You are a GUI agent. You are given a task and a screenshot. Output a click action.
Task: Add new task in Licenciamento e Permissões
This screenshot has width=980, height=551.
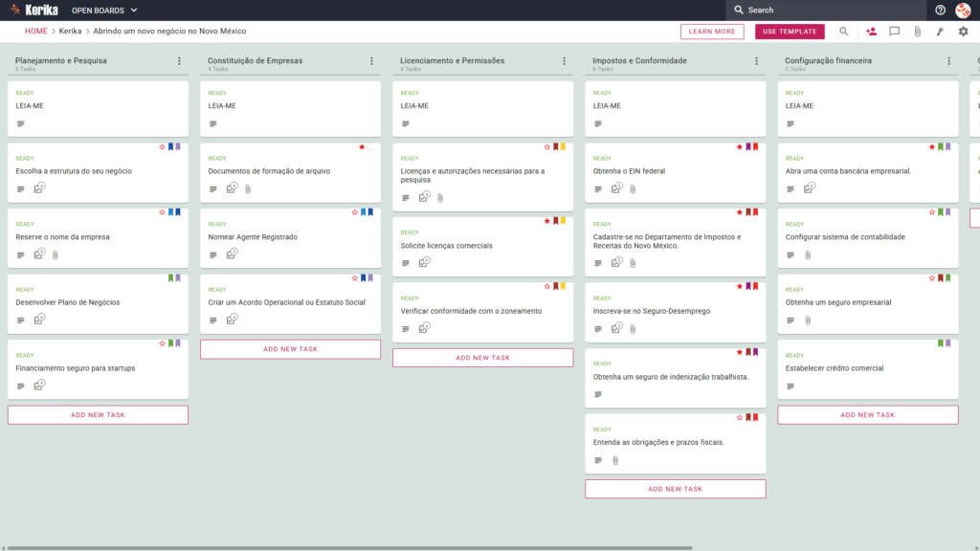(x=483, y=358)
